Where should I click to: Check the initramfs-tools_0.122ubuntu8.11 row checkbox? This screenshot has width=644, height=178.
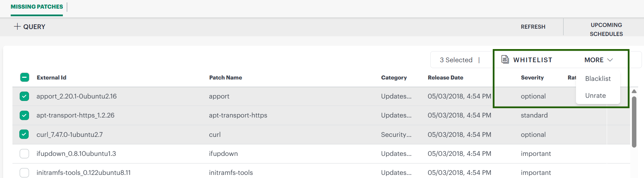click(x=24, y=172)
